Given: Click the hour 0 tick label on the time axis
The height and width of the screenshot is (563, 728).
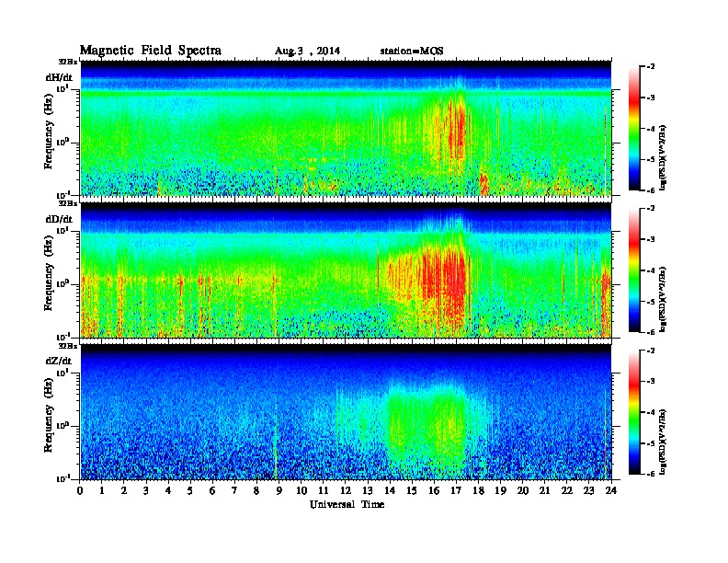Looking at the screenshot, I should coord(80,490).
